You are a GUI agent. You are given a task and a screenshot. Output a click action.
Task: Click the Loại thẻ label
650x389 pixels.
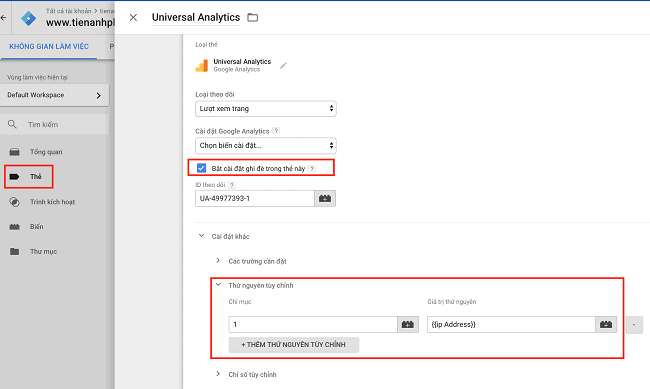click(x=206, y=44)
